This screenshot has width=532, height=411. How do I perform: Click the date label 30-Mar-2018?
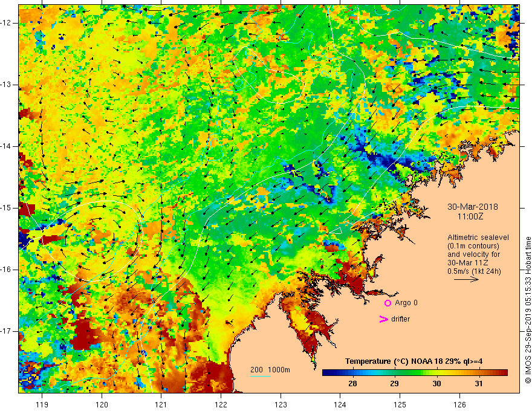472,207
